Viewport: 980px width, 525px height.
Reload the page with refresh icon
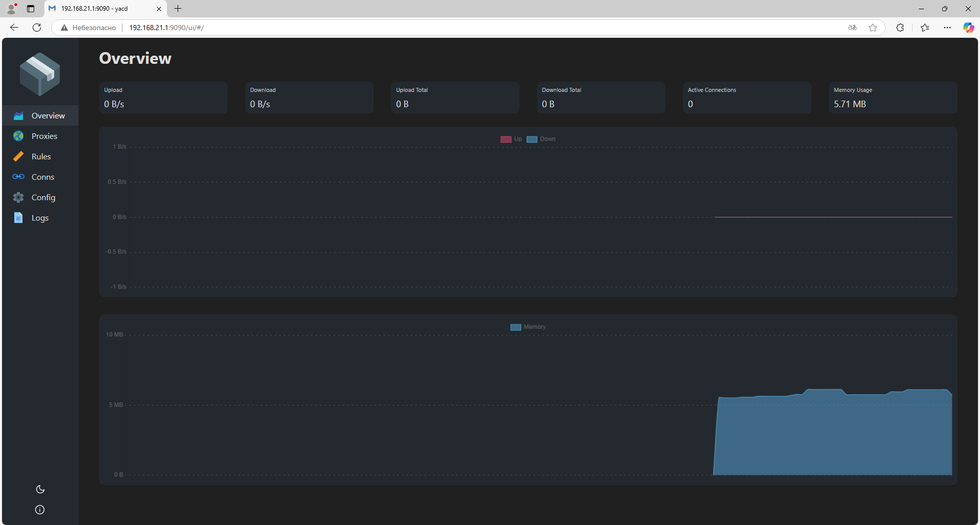click(37, 28)
